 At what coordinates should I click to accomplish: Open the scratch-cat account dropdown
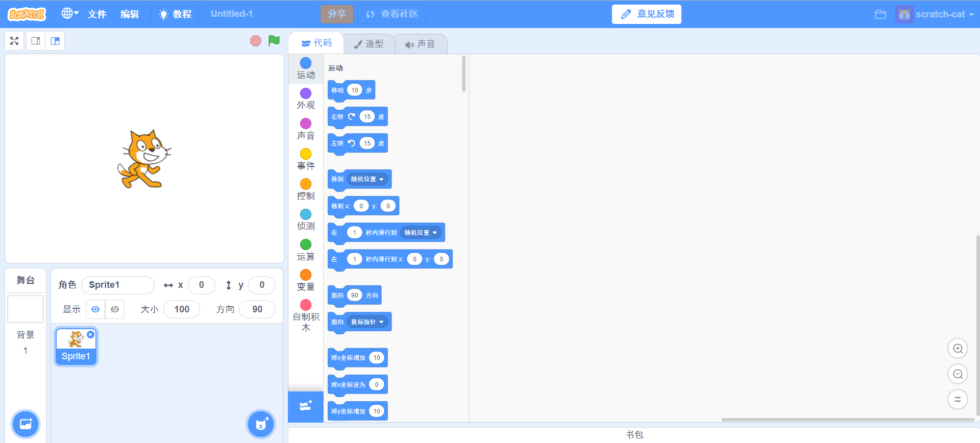(x=936, y=14)
